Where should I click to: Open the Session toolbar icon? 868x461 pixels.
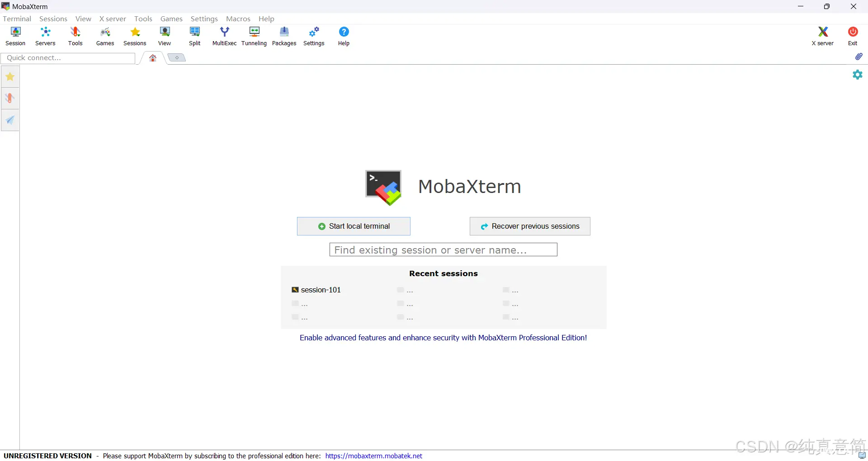click(x=15, y=36)
